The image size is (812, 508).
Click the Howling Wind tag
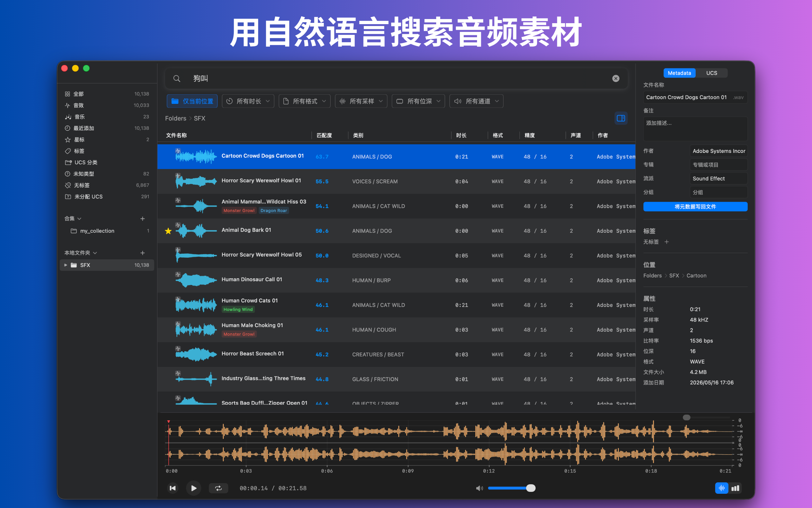238,310
